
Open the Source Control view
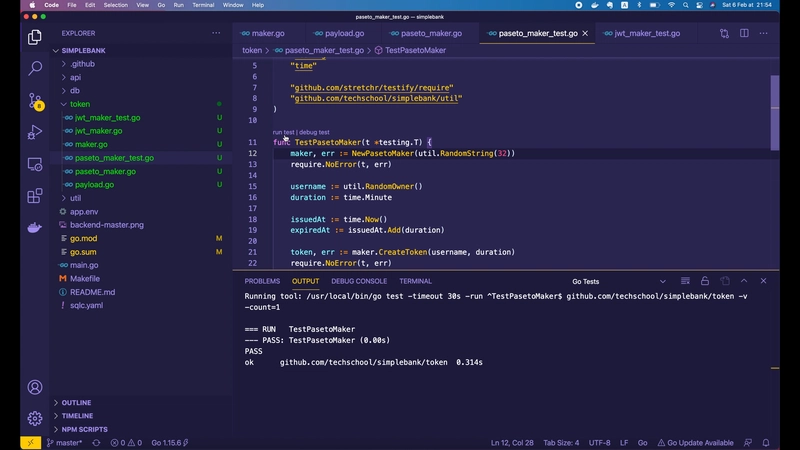(35, 100)
